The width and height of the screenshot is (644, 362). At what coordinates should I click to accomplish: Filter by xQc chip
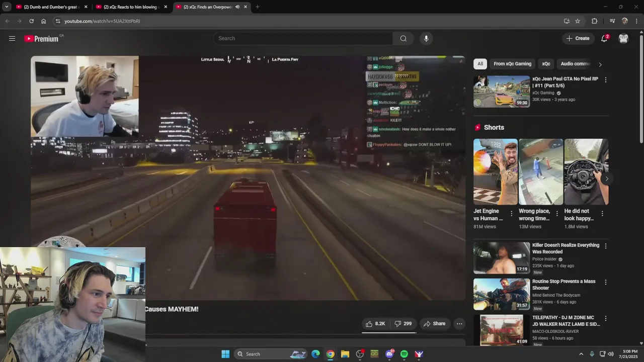coord(546,64)
